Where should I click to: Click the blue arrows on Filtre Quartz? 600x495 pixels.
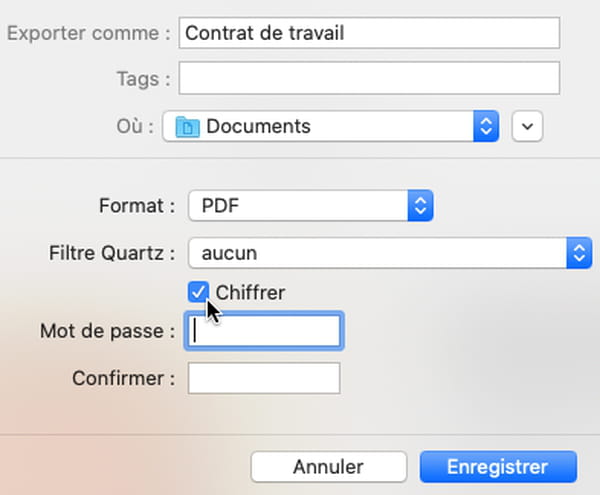(x=579, y=253)
